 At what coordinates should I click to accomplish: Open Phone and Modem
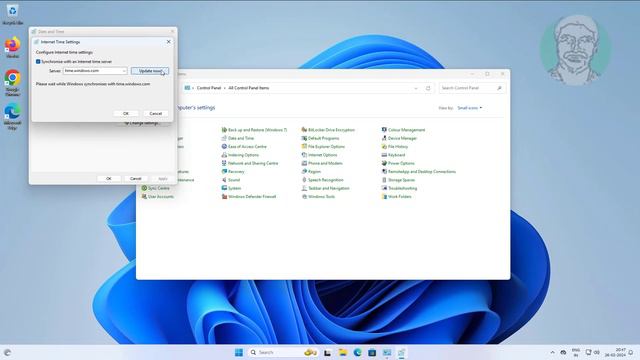point(322,163)
